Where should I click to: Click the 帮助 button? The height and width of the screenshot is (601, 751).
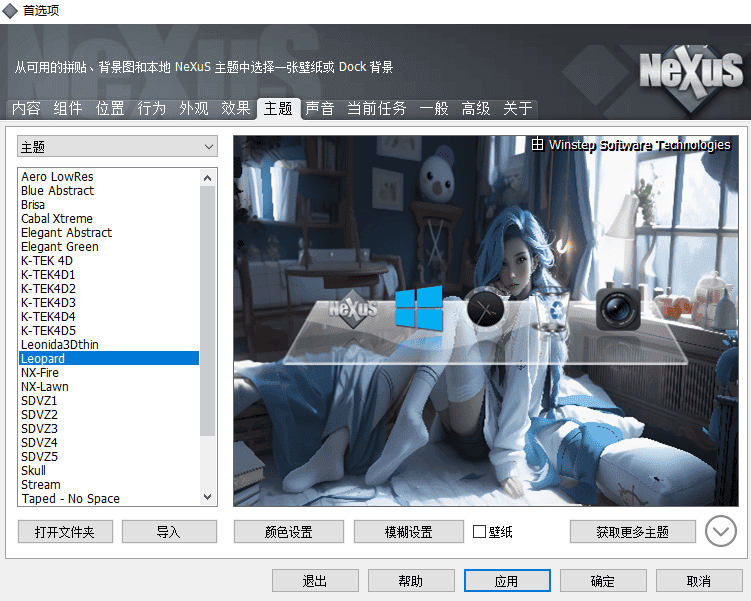point(411,581)
